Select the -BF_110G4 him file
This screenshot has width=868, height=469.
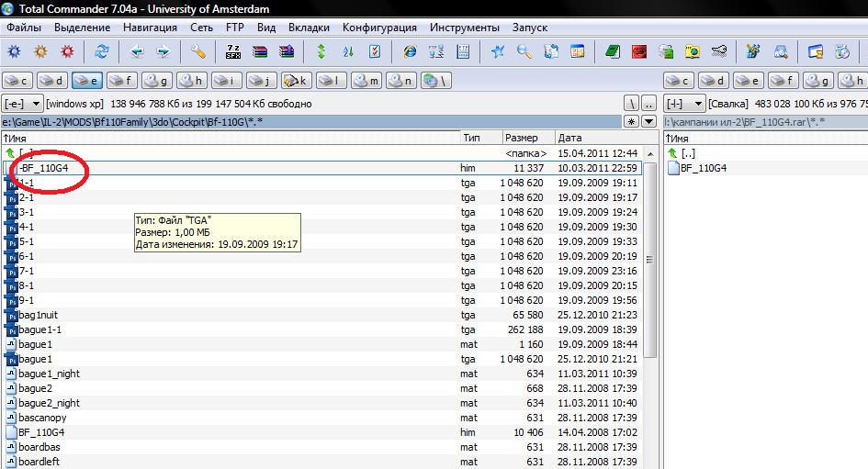[323, 168]
